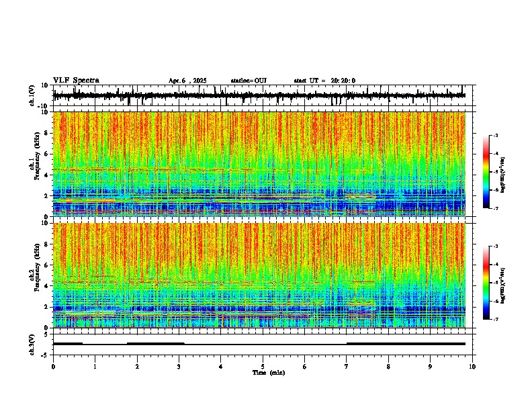The height and width of the screenshot is (411, 532).
Task: Click the "-7" label on ch.2 color scale
Action: [495, 319]
